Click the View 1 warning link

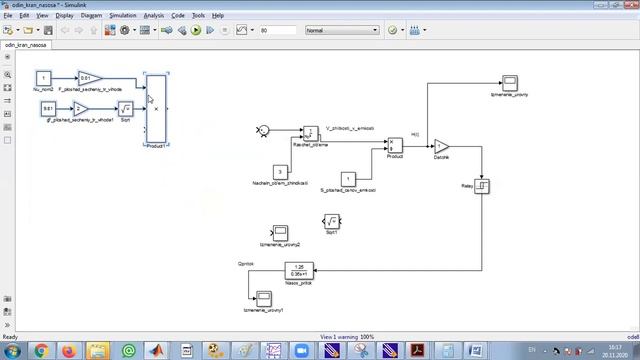[x=339, y=337]
